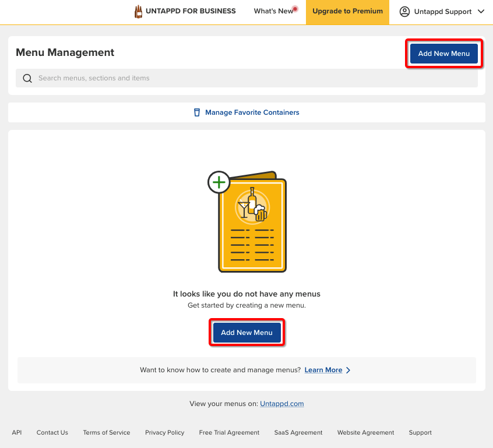493x448 pixels.
Task: Click the Learn More right chevron
Action: pyautogui.click(x=348, y=370)
